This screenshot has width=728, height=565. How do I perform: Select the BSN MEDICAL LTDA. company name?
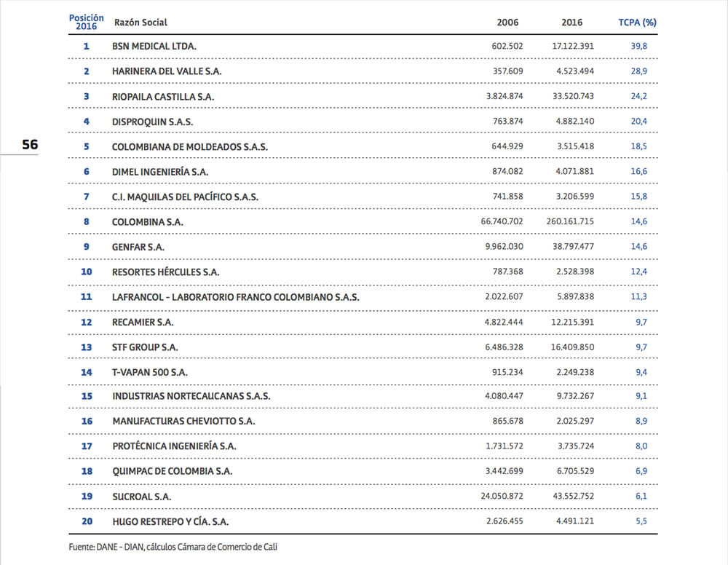coord(154,46)
